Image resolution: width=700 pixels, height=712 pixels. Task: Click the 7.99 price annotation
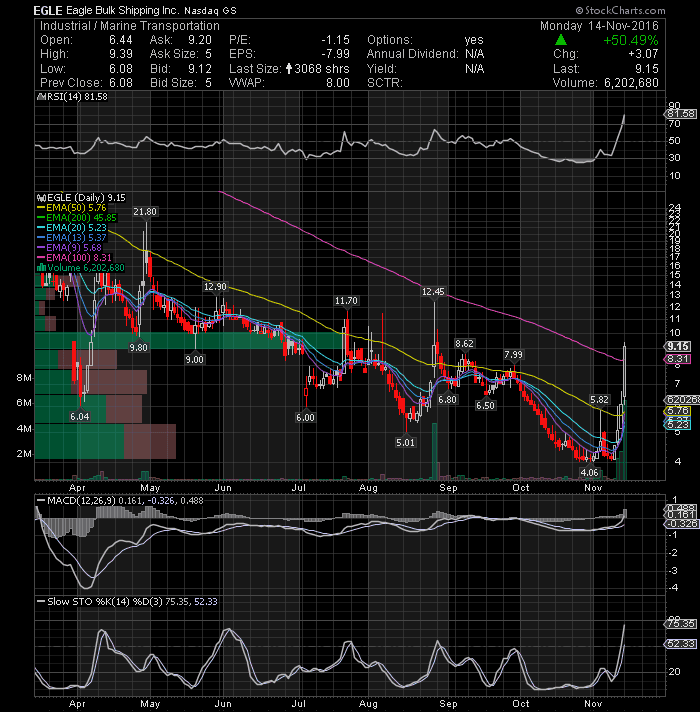(513, 355)
